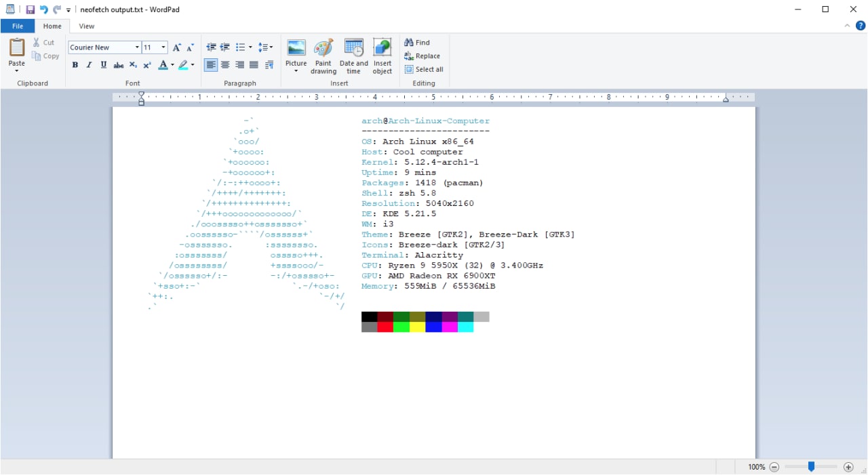The height and width of the screenshot is (475, 868).
Task: Open Customize Quick Access Toolbar dropdown
Action: click(68, 10)
